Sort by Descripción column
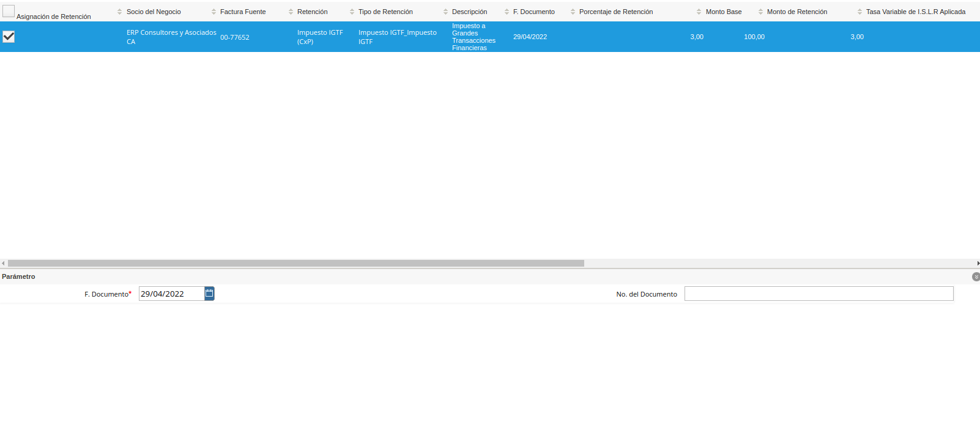The width and height of the screenshot is (980, 444). click(469, 12)
